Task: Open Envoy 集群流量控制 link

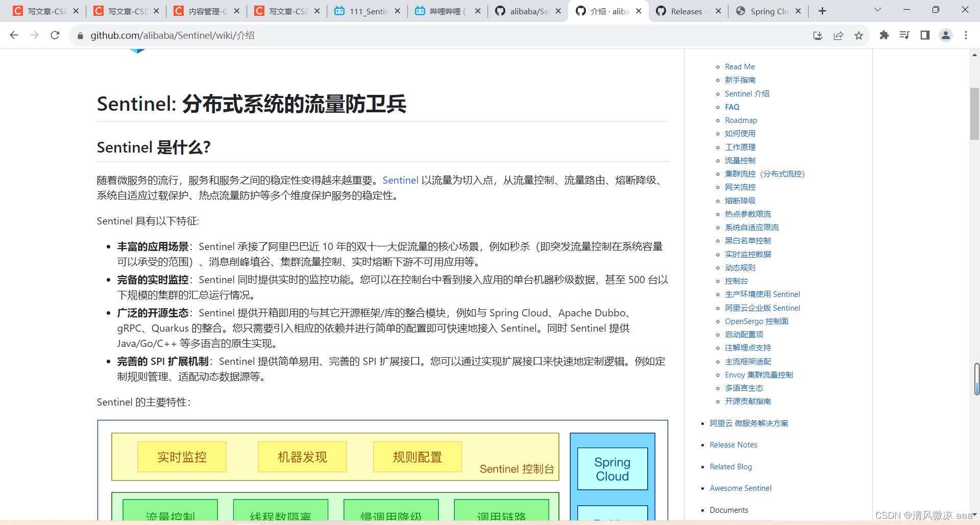Action: (x=759, y=375)
